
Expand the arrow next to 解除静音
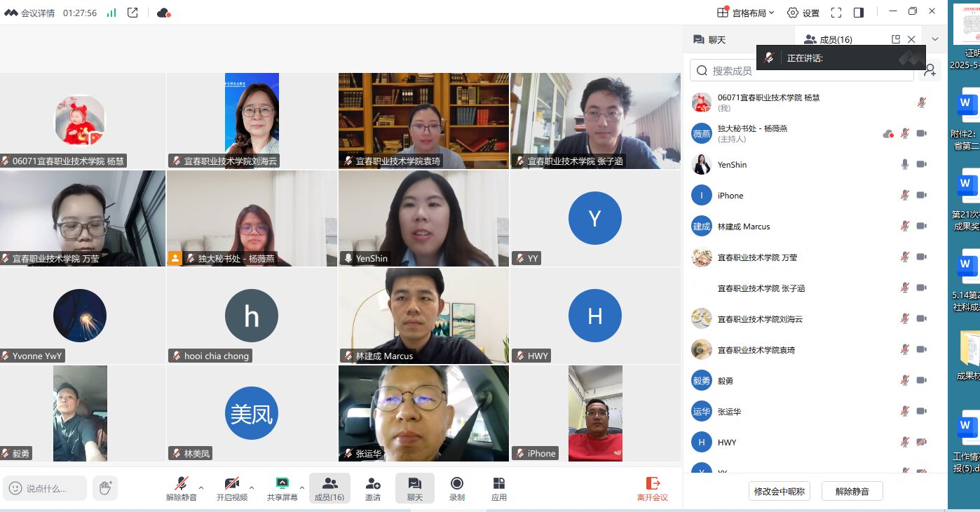coord(201,487)
